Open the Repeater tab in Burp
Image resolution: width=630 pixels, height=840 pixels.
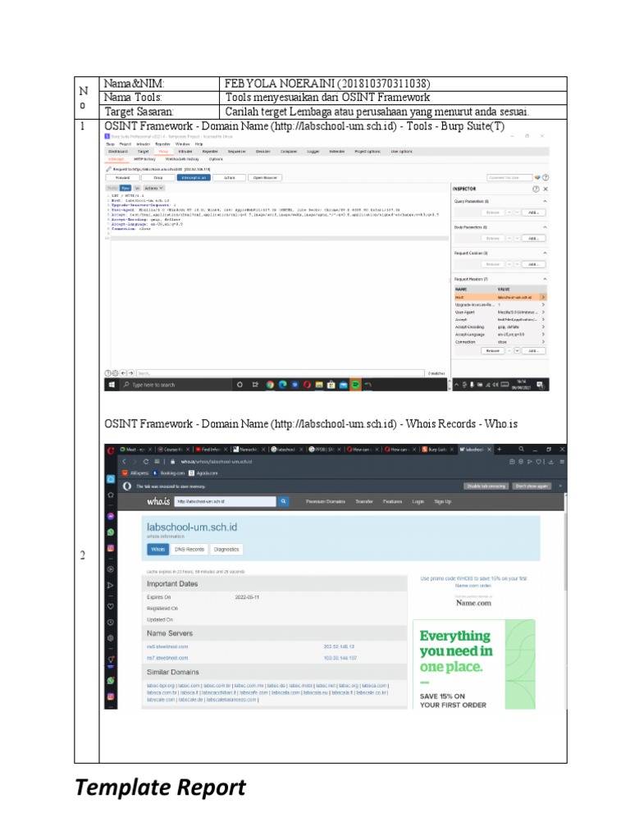click(x=210, y=152)
